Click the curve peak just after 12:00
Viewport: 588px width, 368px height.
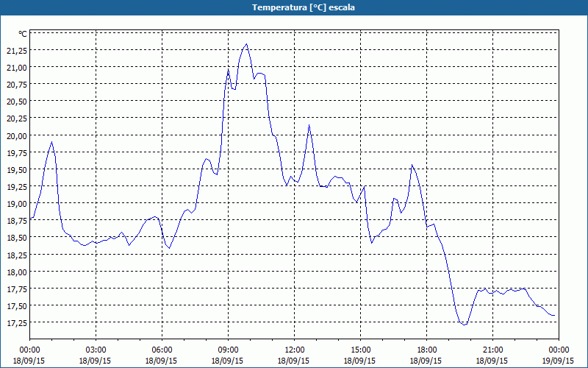(309, 125)
